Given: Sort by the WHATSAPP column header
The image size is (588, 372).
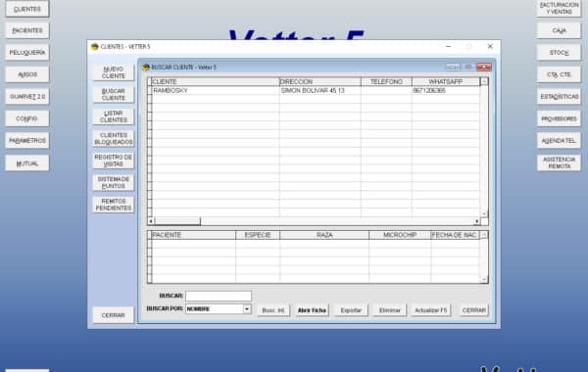Looking at the screenshot, I should pyautogui.click(x=446, y=81).
